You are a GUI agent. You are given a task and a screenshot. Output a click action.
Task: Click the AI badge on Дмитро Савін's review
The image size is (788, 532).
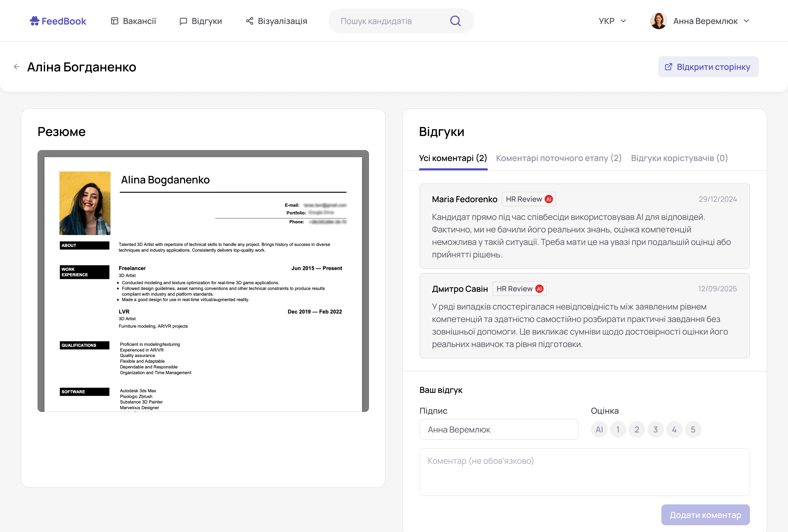(539, 289)
